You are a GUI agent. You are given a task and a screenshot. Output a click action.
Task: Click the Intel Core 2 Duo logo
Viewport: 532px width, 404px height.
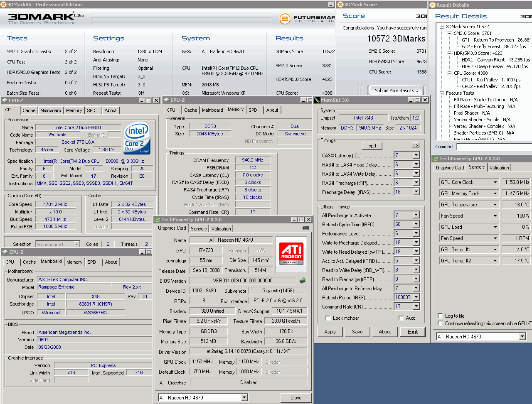tap(137, 138)
